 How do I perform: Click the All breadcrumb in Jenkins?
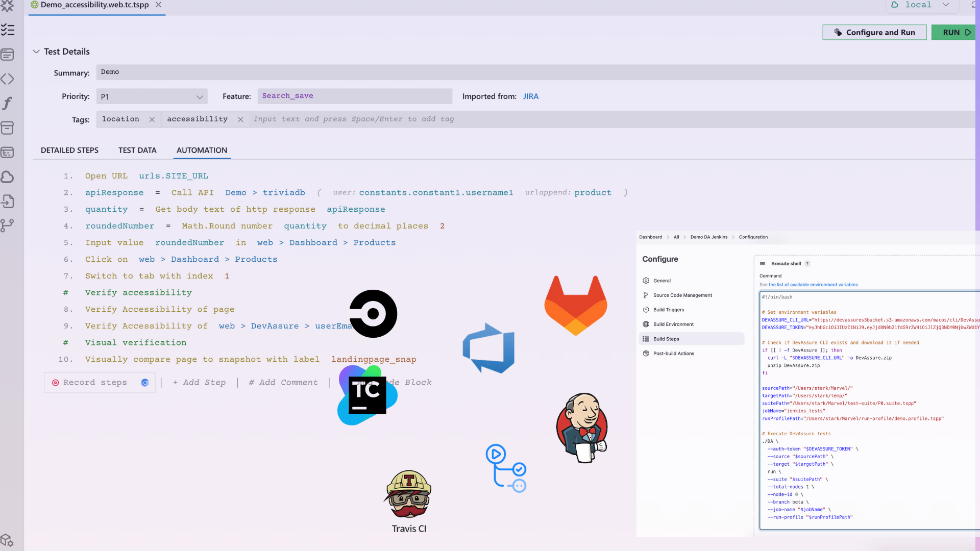(676, 237)
